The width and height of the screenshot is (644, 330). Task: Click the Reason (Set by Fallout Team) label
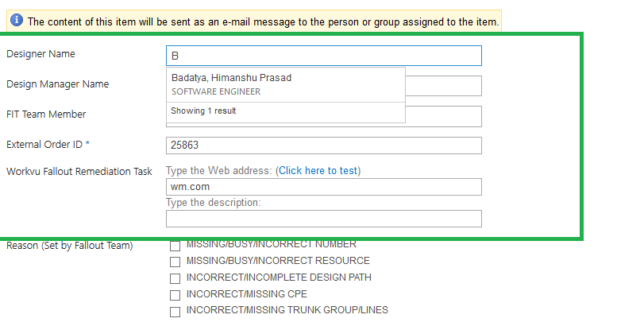(70, 246)
